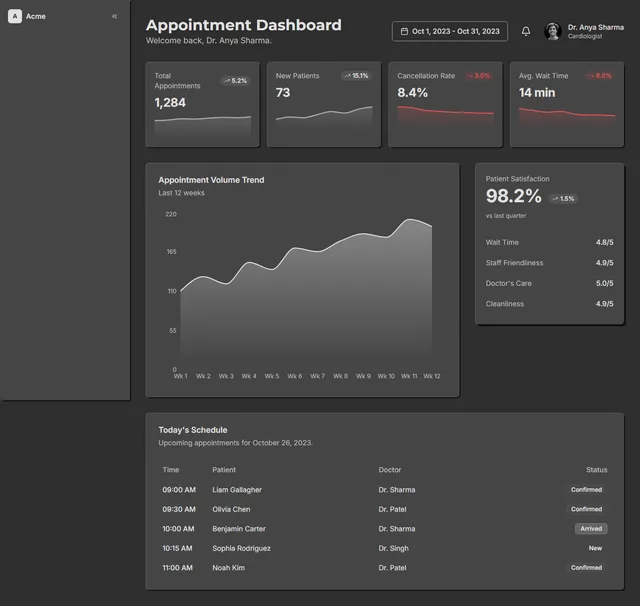Click the 3.0% badge on Cancellation Rate
The image size is (640, 606).
coord(479,76)
